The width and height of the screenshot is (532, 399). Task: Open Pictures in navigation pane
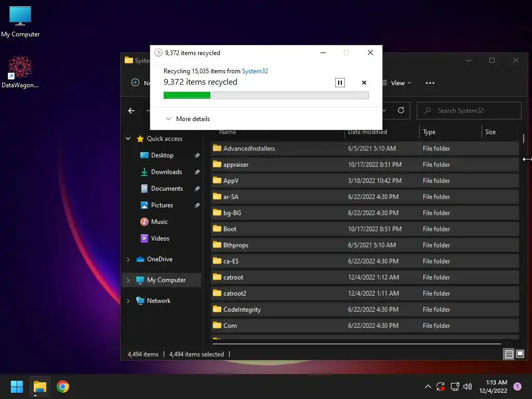tap(162, 205)
